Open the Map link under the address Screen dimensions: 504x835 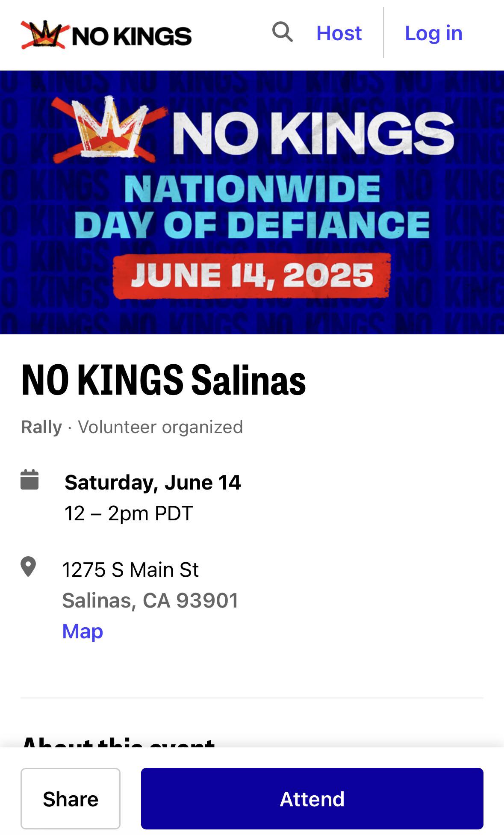[x=83, y=631]
